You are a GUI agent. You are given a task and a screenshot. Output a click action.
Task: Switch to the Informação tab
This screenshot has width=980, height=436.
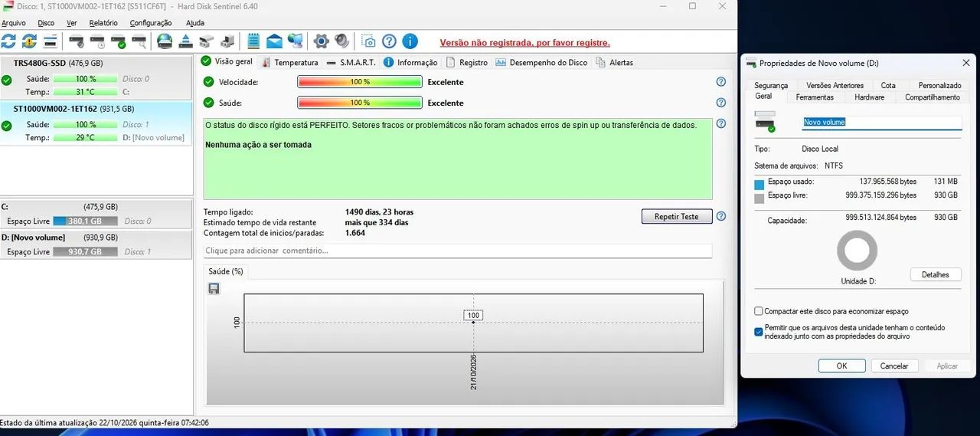[x=410, y=62]
